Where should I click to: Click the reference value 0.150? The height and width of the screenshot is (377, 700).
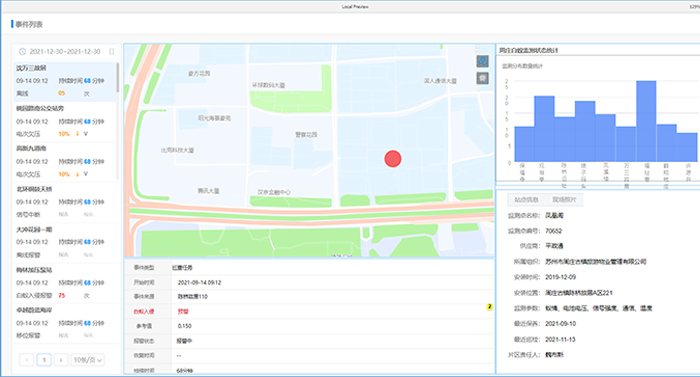tap(184, 326)
